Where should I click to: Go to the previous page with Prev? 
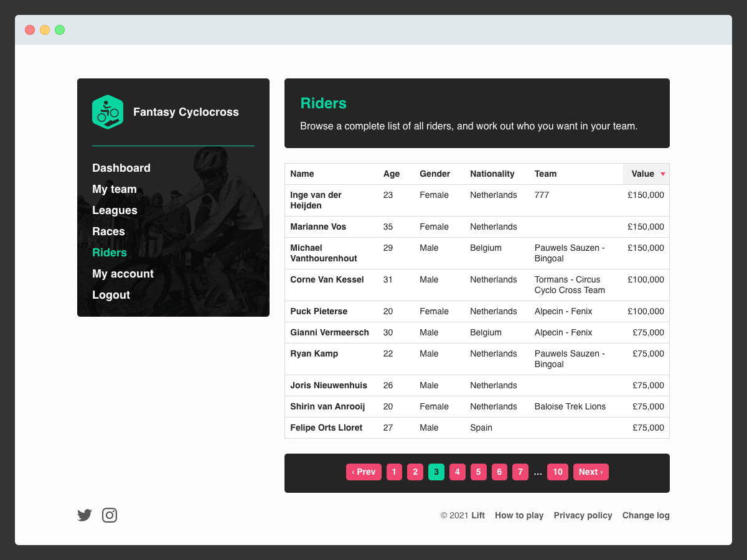point(364,472)
